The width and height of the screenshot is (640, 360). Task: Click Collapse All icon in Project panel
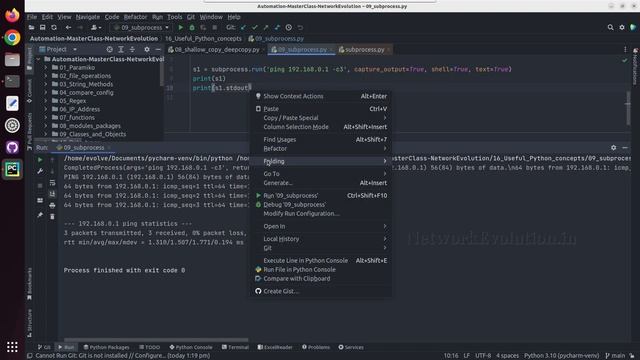pyautogui.click(x=132, y=49)
